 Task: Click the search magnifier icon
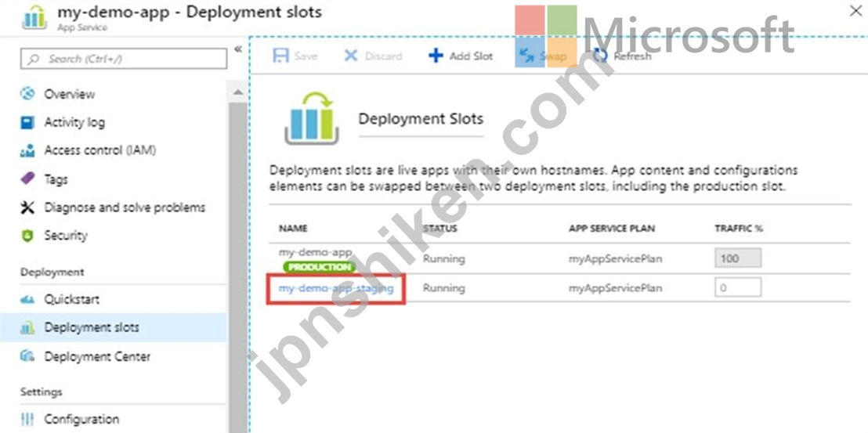[34, 59]
